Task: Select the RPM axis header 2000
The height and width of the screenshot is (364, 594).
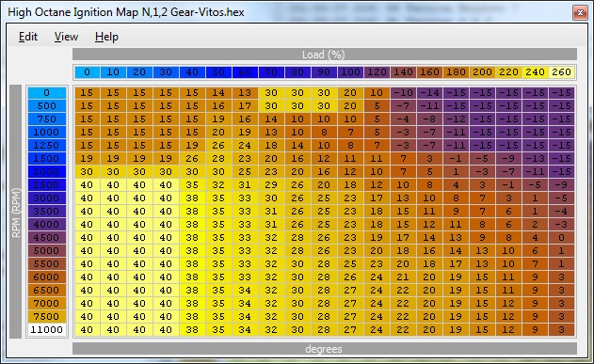Action: click(46, 172)
